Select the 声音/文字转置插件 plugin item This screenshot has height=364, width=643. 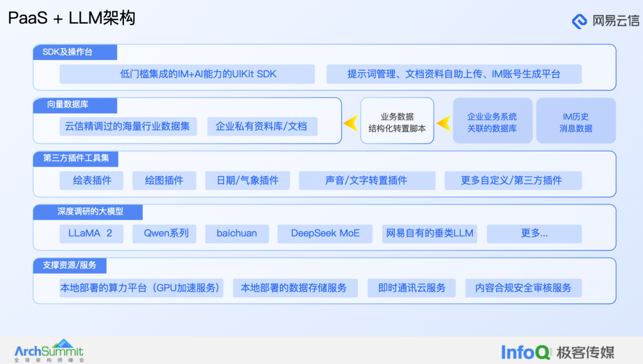[367, 180]
